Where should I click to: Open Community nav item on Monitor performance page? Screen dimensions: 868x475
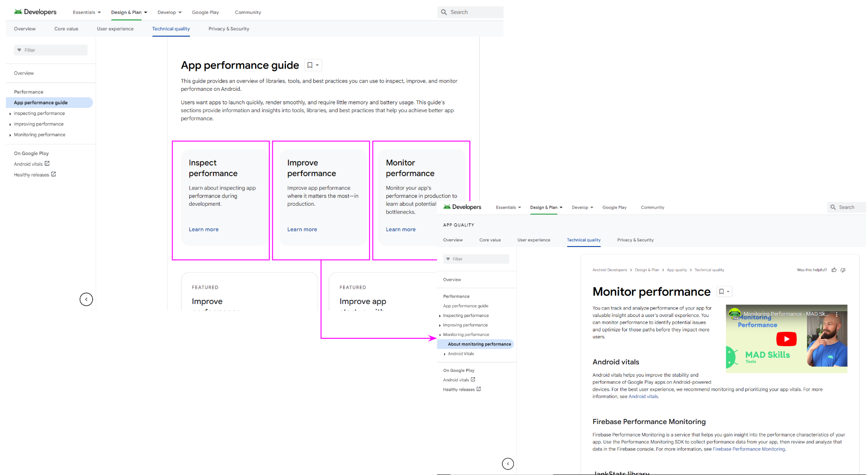point(652,208)
